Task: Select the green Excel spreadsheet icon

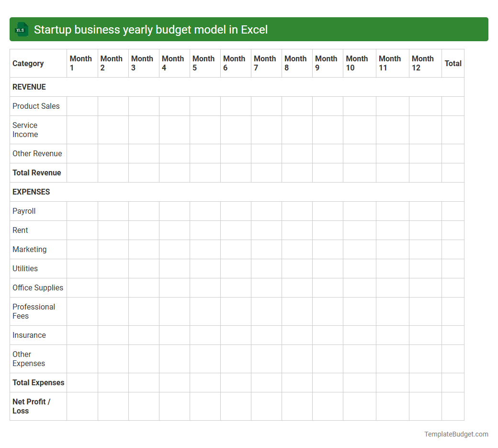Action: pos(21,29)
